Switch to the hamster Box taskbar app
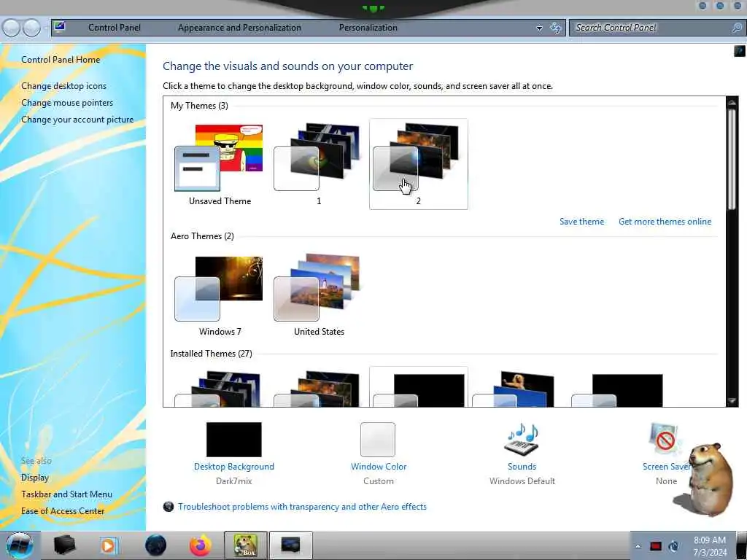 tap(246, 545)
